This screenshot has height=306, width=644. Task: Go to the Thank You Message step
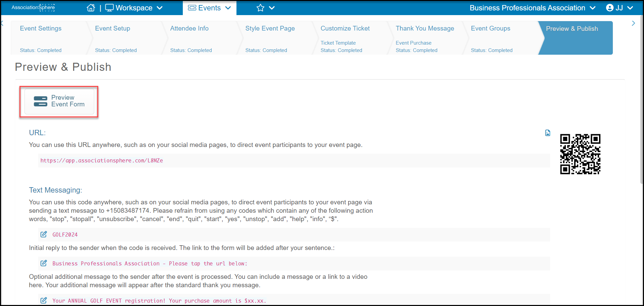tap(425, 38)
